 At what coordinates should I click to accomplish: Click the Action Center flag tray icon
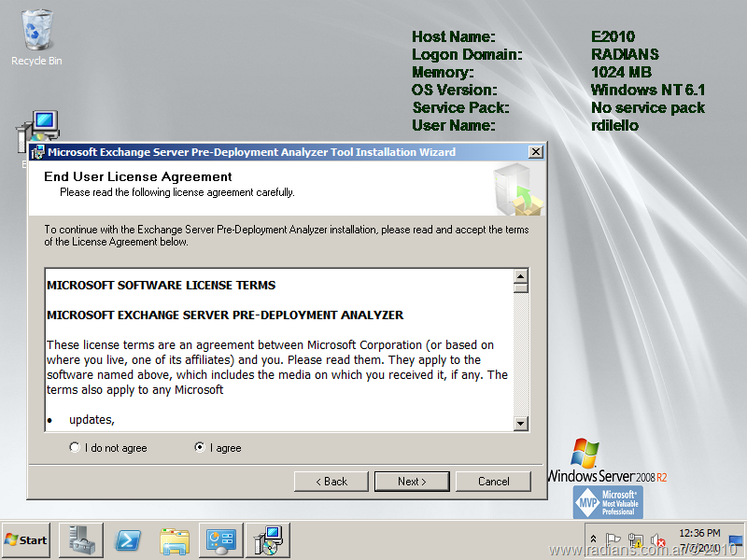613,540
